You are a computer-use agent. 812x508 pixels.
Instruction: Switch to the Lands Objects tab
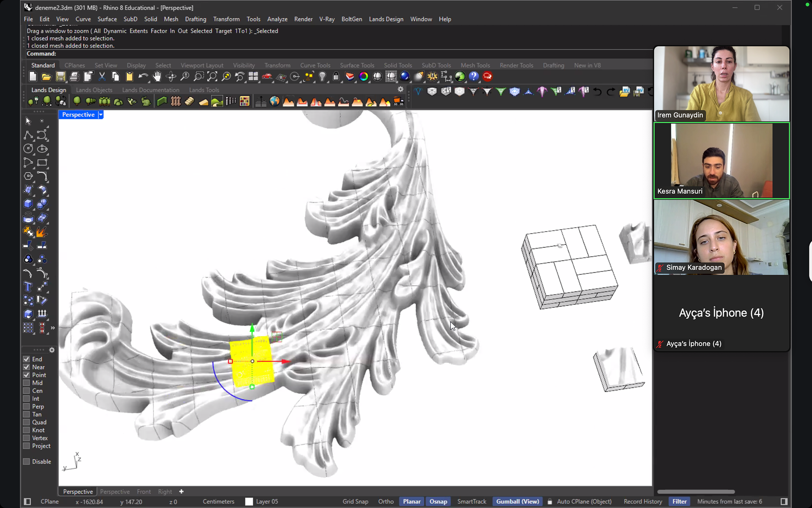click(x=94, y=90)
